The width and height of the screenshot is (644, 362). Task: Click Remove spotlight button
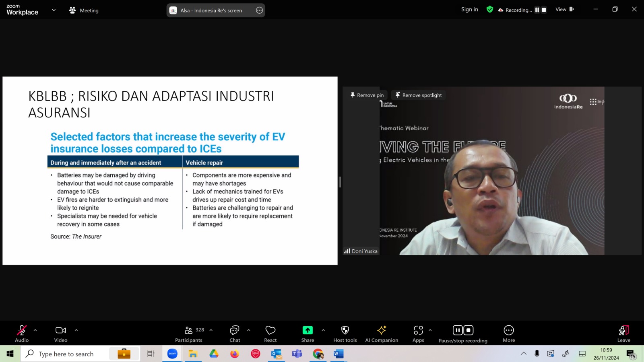[x=419, y=95]
